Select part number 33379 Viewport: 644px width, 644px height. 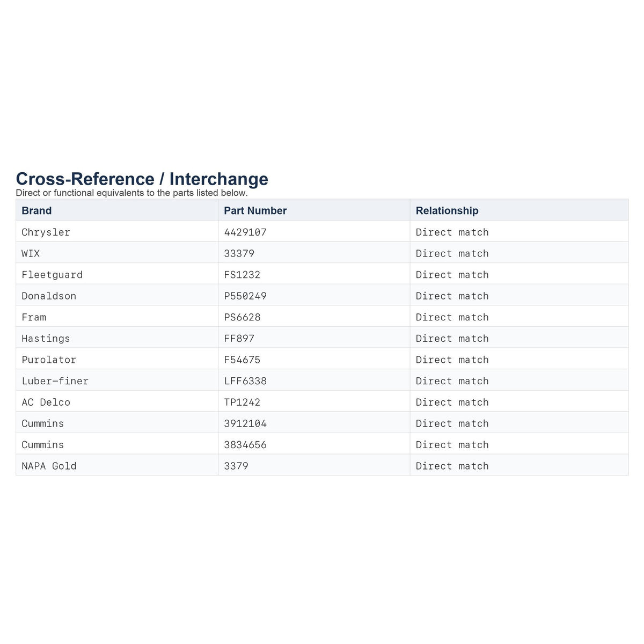239,253
